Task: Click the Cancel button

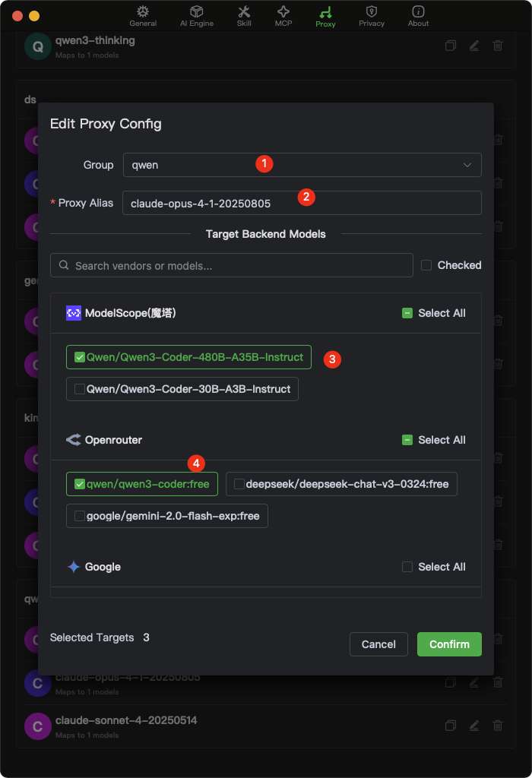Action: tap(378, 644)
